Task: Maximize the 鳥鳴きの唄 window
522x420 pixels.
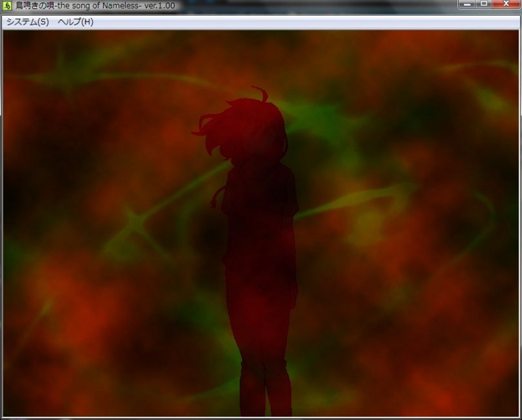Action: (484, 5)
